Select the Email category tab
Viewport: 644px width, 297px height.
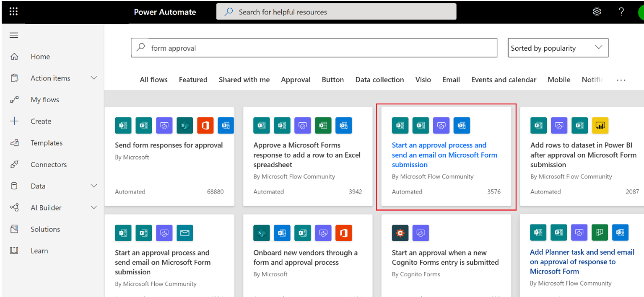tap(451, 80)
